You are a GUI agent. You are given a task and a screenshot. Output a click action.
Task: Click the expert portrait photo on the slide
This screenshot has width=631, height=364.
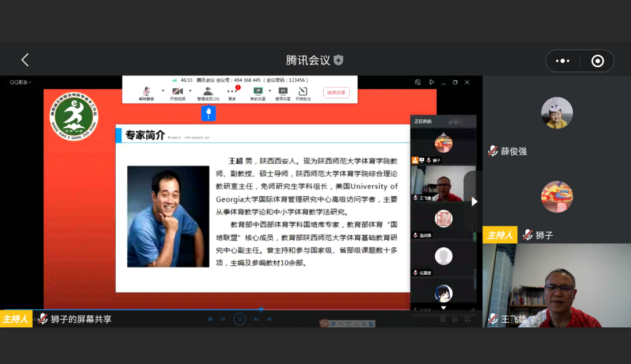coord(168,217)
